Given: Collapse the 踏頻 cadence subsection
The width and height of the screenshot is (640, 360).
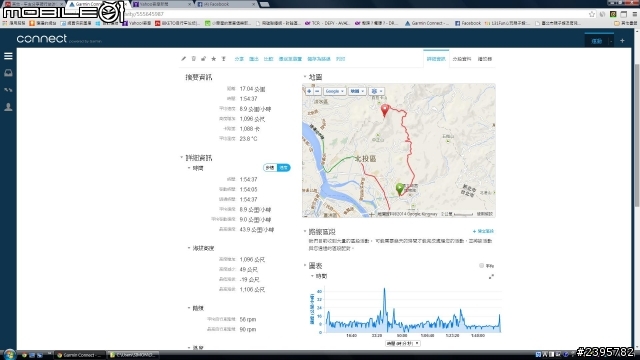Looking at the screenshot, I should (189, 308).
